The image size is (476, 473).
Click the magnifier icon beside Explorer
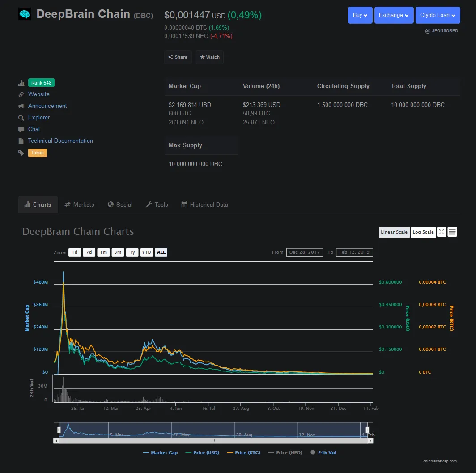pos(21,118)
